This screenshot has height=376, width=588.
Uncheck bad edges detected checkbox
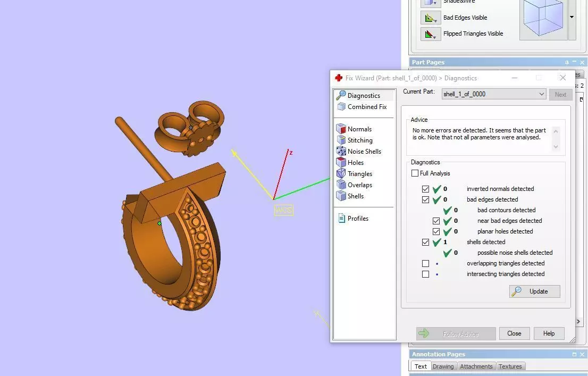[x=426, y=199]
